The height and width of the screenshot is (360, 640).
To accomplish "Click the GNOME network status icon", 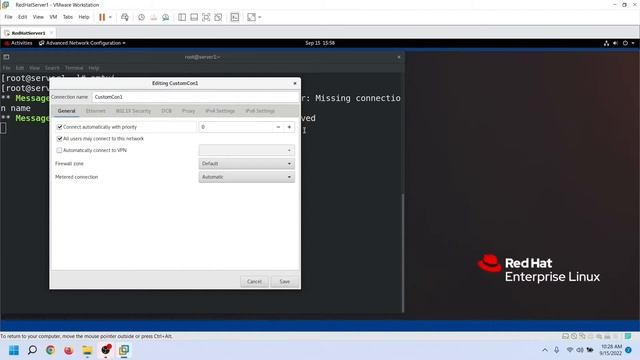I will [606, 43].
